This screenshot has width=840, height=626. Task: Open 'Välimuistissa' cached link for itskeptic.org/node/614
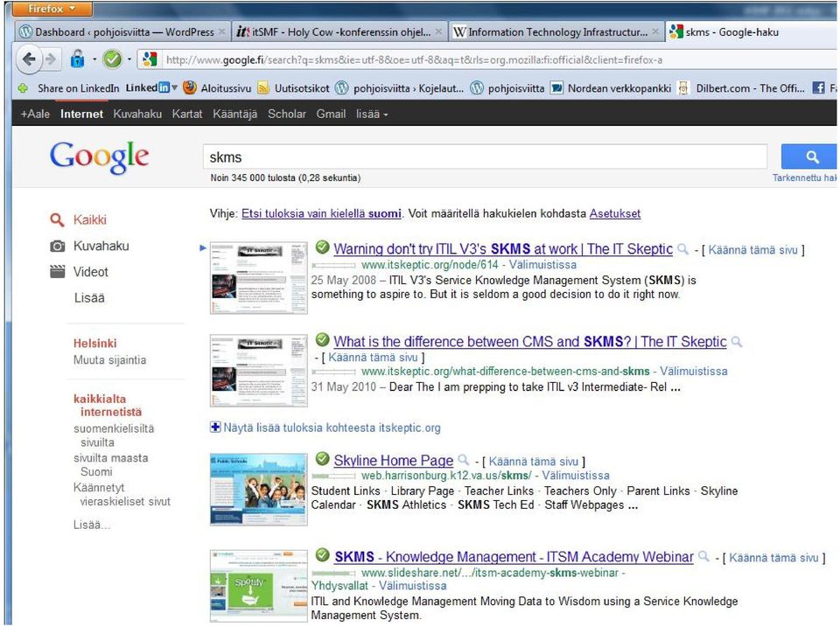tap(542, 265)
